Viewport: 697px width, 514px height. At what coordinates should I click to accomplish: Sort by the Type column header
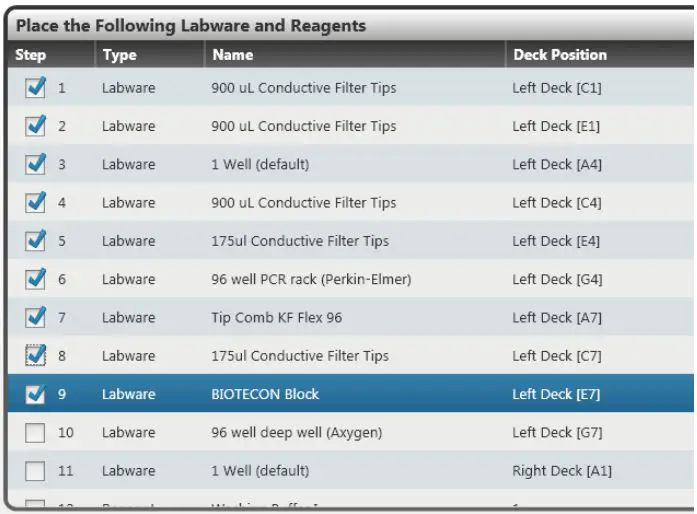click(120, 55)
